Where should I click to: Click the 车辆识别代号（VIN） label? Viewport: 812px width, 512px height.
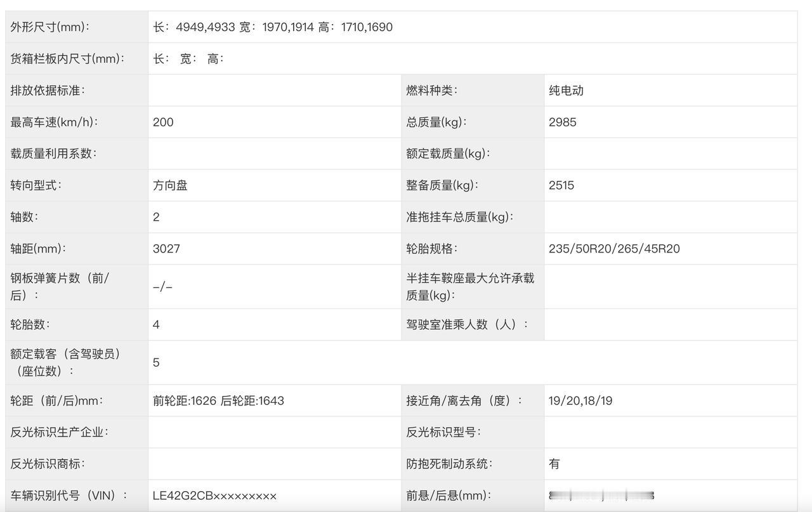69,496
